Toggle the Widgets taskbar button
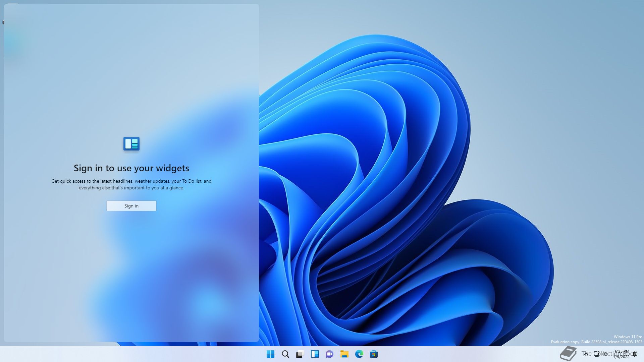This screenshot has height=362, width=644. 315,354
